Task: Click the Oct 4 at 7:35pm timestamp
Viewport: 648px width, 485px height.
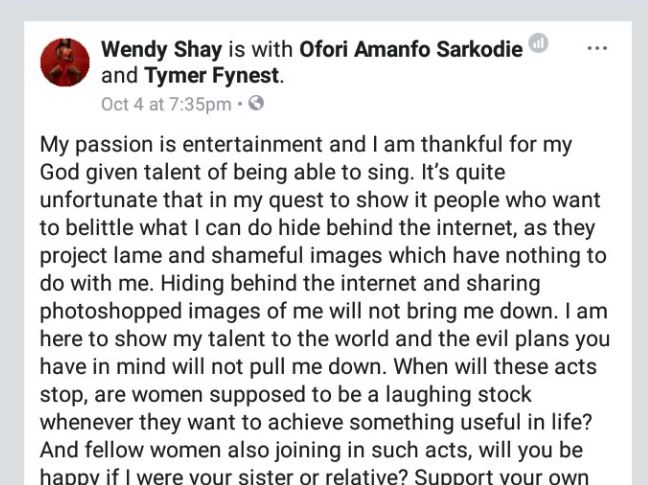Action: [x=166, y=103]
